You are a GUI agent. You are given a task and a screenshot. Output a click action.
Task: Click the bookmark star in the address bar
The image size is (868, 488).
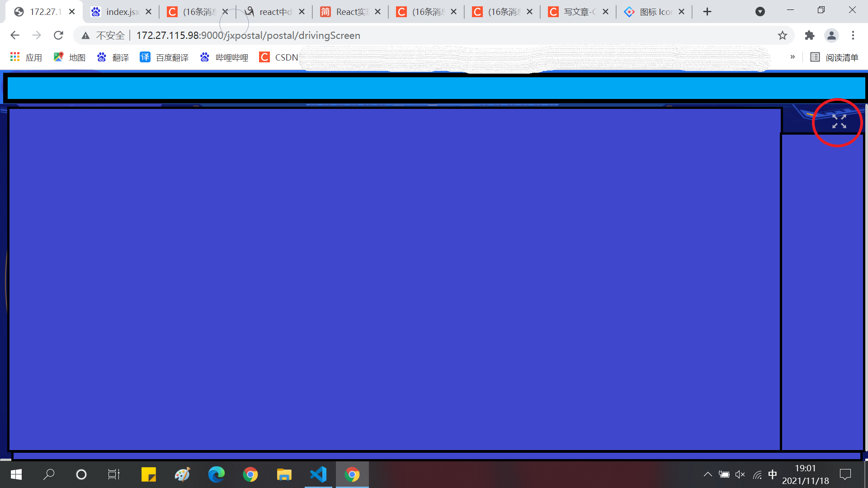click(x=783, y=35)
